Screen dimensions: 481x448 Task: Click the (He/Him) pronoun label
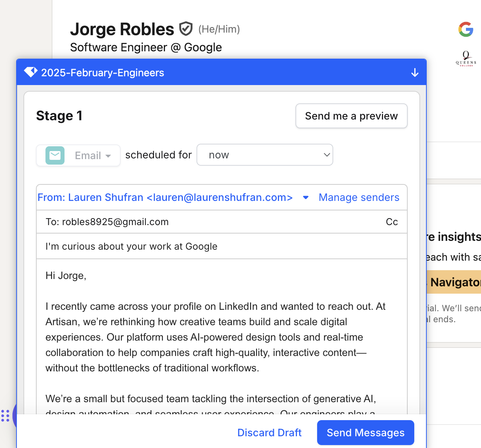coord(219,29)
